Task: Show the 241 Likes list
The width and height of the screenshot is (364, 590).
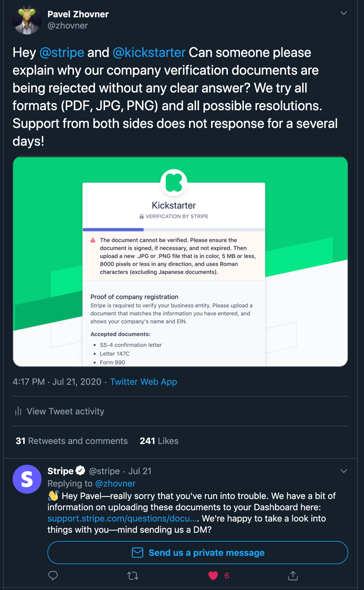Action: click(x=159, y=441)
